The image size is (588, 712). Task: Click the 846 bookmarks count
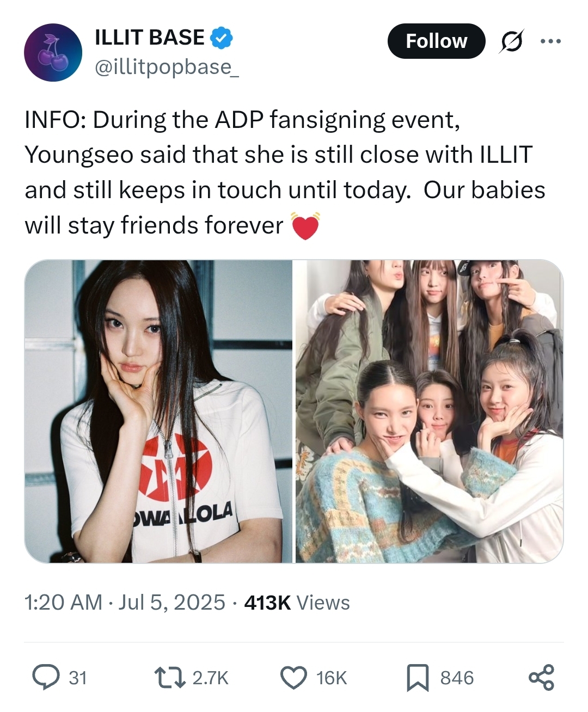tap(457, 678)
